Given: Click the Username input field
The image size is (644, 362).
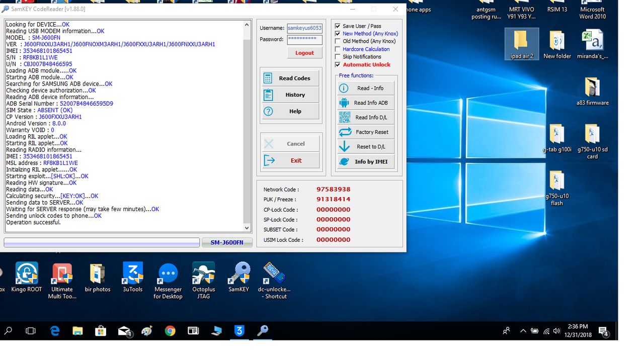Looking at the screenshot, I should click(x=304, y=28).
